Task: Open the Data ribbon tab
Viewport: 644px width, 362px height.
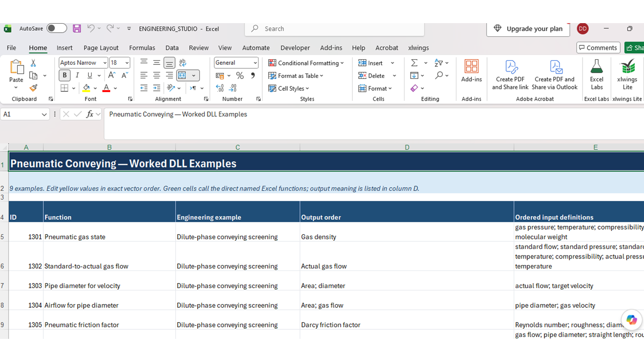Action: tap(172, 48)
